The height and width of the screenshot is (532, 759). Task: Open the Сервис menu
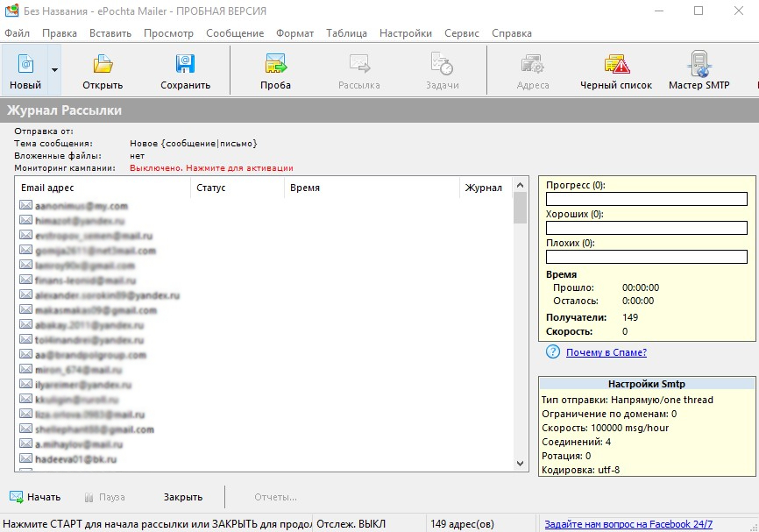[x=462, y=33]
